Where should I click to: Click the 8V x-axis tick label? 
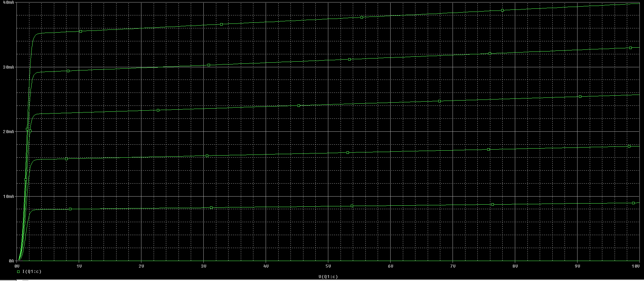[x=515, y=266]
